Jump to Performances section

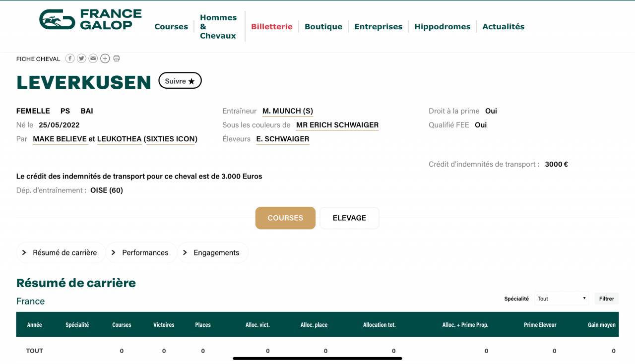point(141,252)
